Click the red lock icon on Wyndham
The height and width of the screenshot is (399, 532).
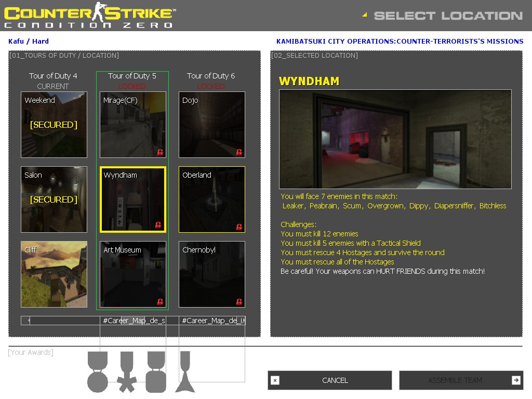coord(158,224)
